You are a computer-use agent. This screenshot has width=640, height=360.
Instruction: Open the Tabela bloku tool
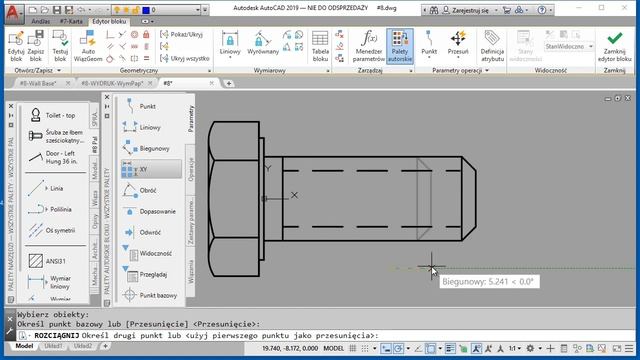(320, 46)
